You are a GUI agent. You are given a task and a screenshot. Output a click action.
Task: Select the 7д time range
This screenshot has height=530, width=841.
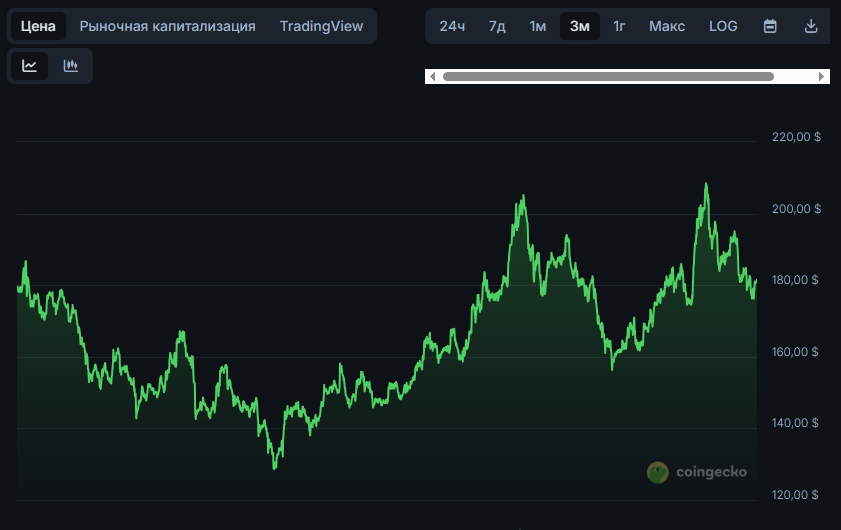pos(497,26)
